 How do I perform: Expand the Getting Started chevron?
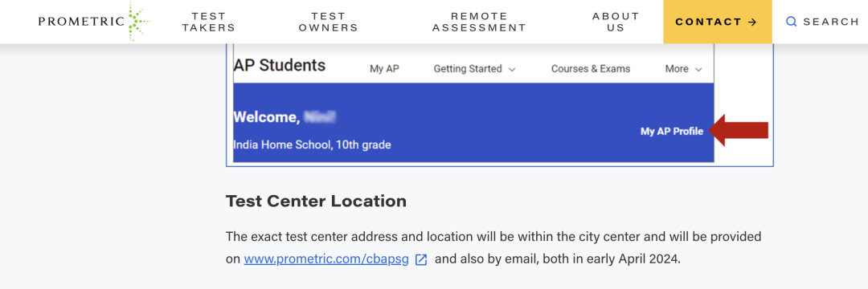512,69
